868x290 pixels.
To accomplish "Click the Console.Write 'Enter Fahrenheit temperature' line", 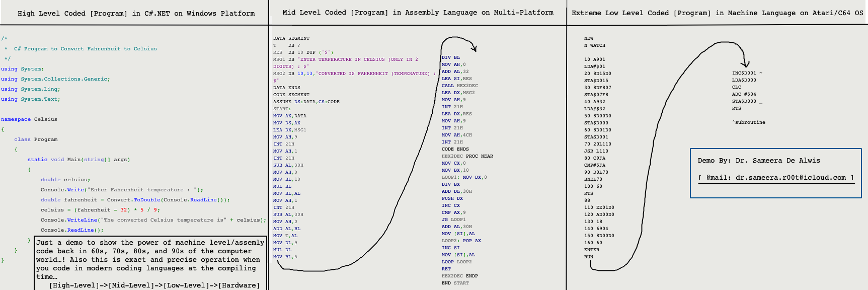I will [x=122, y=190].
